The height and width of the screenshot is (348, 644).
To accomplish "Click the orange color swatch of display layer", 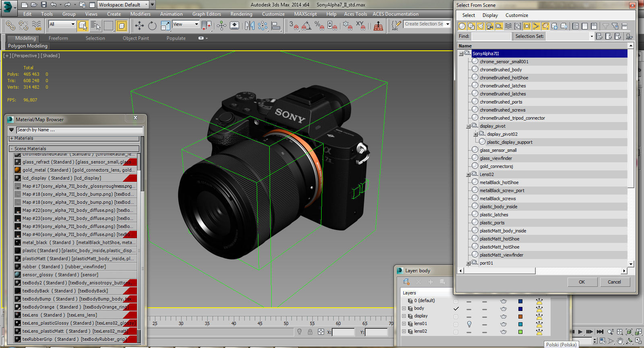I will pyautogui.click(x=520, y=317).
